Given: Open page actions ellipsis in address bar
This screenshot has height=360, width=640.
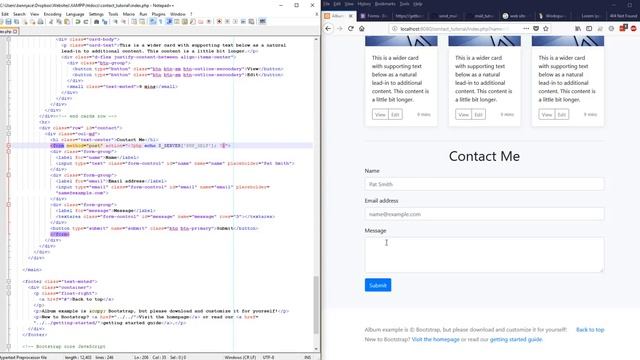Looking at the screenshot, I should click(526, 29).
